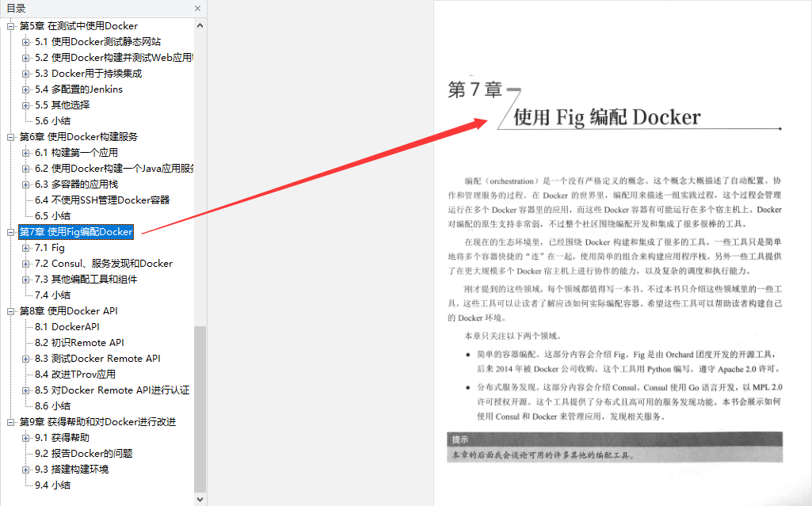The width and height of the screenshot is (812, 506).
Task: Click the bookmarks panel scroll-up arrow
Action: coord(200,25)
